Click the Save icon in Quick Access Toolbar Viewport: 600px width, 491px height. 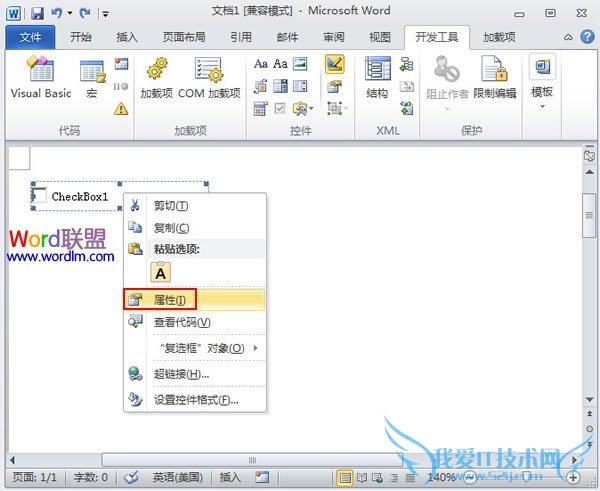point(37,14)
